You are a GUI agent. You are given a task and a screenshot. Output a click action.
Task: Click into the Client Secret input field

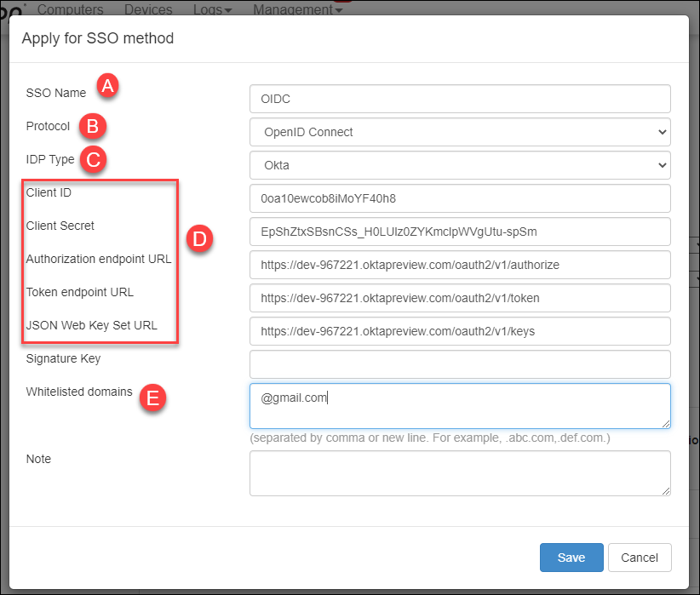460,232
